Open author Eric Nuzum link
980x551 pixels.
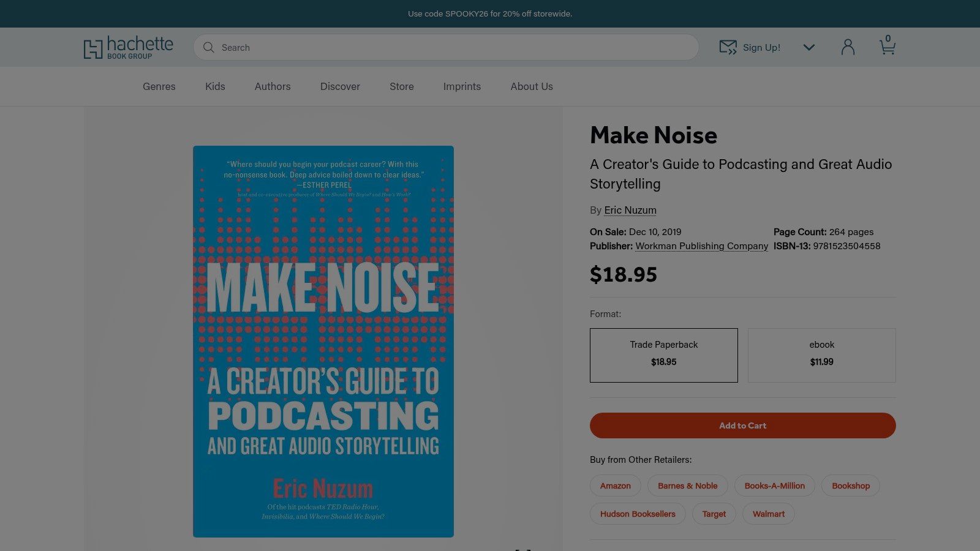coord(630,210)
